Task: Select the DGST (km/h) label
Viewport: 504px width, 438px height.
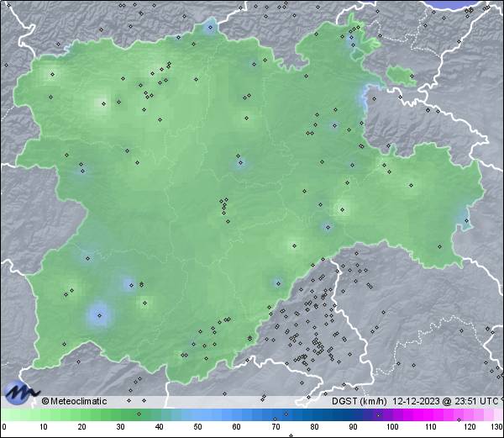Action: pos(360,401)
